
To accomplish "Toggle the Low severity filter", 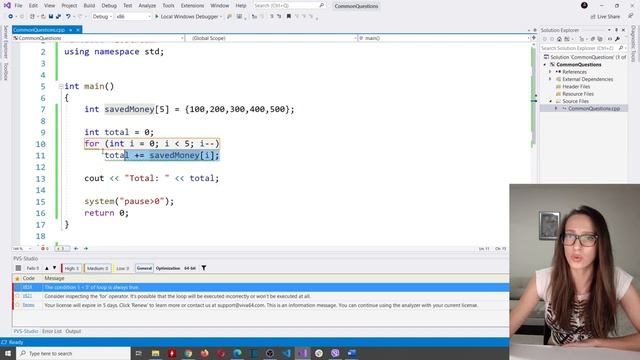I will point(122,268).
